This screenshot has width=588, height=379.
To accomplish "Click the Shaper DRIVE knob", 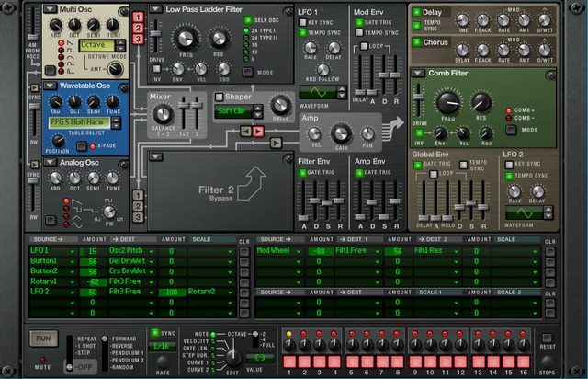I will (280, 105).
